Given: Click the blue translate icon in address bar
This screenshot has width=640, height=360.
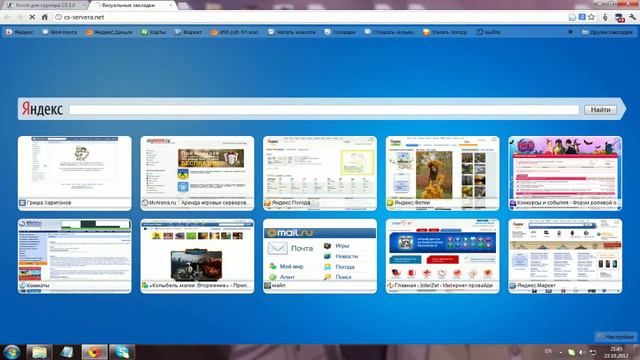Looking at the screenshot, I should (x=582, y=17).
